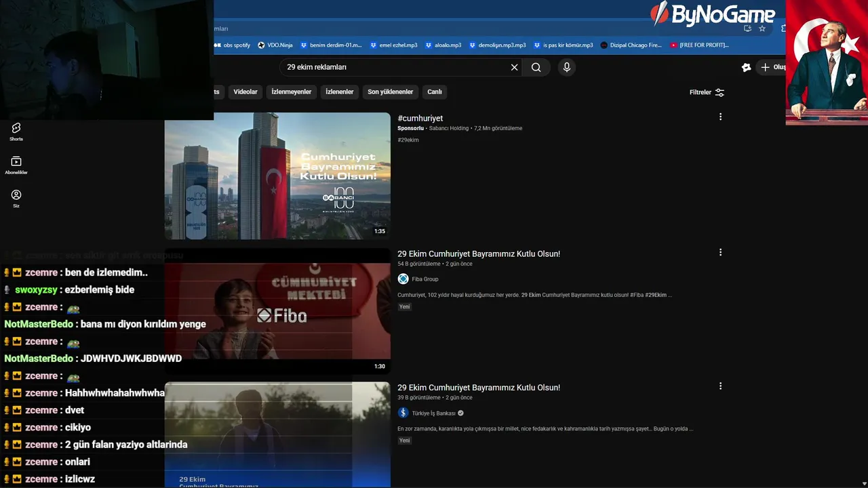The height and width of the screenshot is (488, 868).
Task: Select the İzlenenler filter chip
Action: (340, 92)
